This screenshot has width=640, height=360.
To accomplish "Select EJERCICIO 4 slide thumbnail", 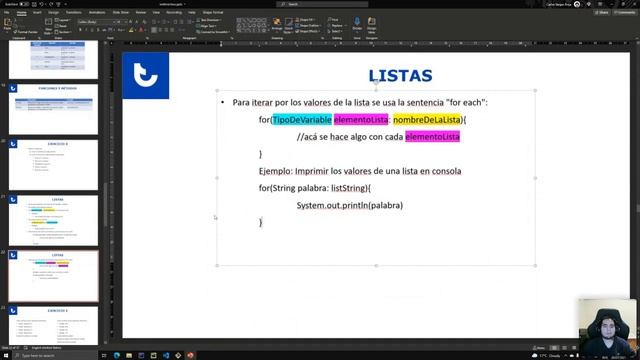I will tap(53, 165).
